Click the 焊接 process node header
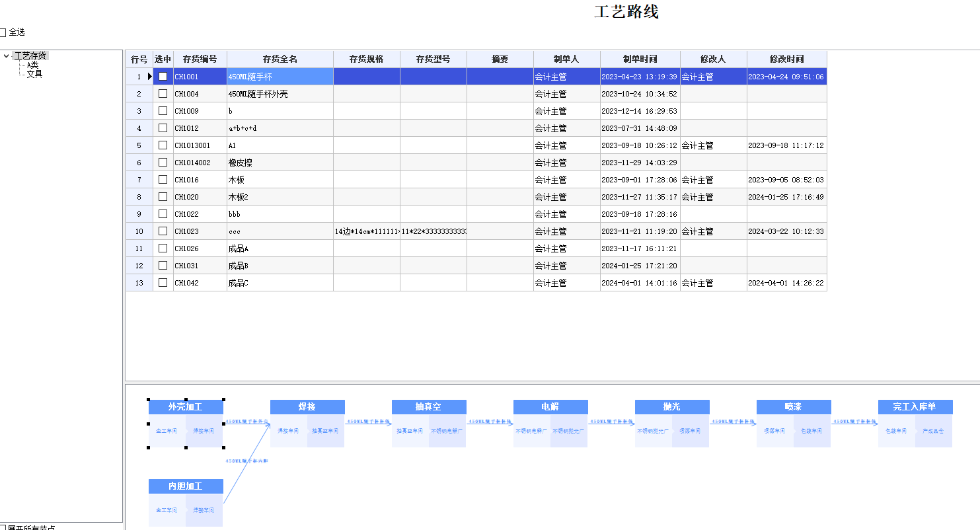 (x=307, y=406)
